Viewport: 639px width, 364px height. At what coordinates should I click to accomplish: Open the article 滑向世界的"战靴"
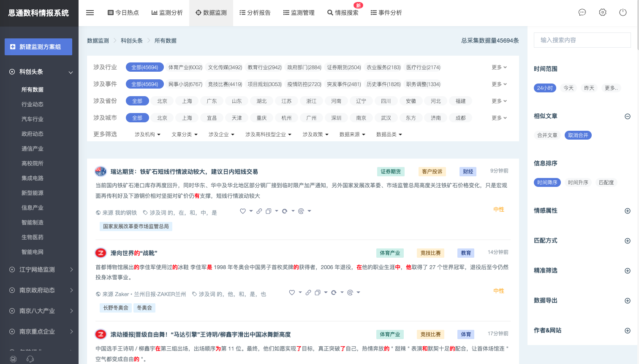134,253
